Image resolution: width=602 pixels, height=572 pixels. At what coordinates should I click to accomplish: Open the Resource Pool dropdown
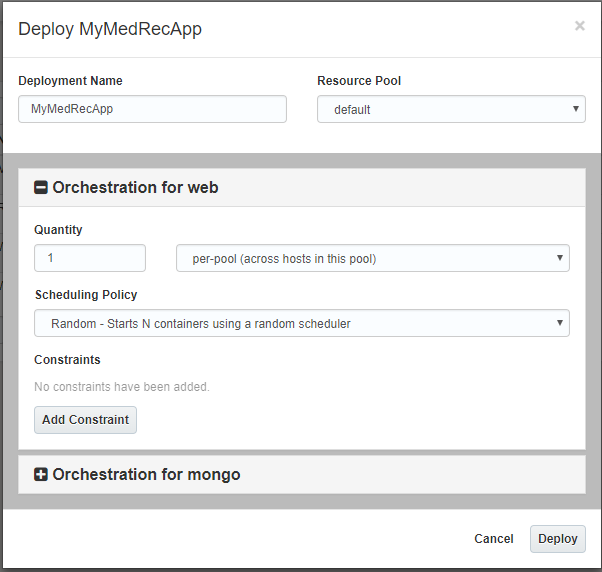click(x=451, y=109)
